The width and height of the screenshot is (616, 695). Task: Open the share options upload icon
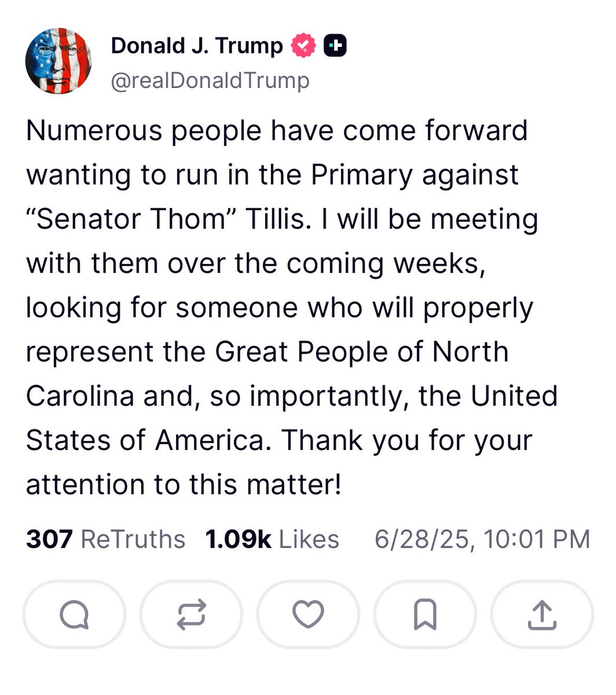542,614
